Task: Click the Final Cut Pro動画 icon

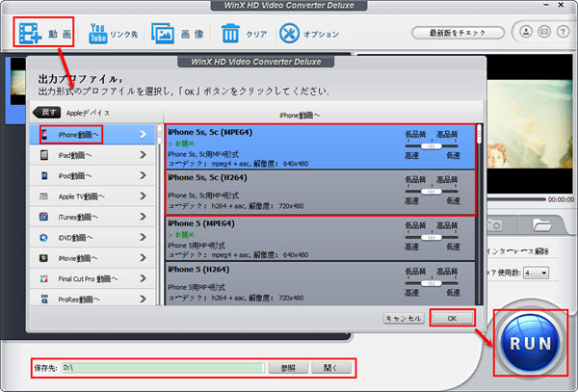Action: coord(44,279)
